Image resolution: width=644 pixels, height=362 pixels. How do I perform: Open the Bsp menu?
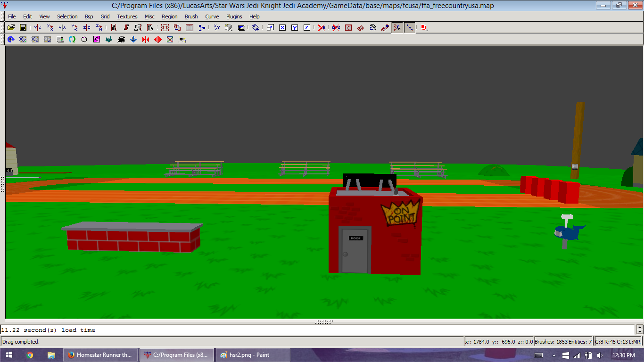89,16
